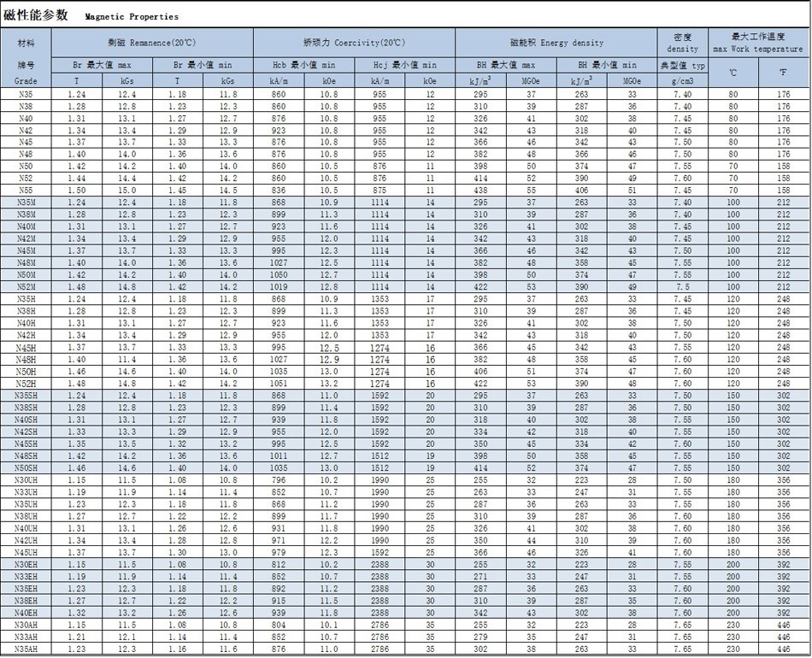Click the N52H grade cell
The width and height of the screenshot is (812, 658).
(26, 384)
